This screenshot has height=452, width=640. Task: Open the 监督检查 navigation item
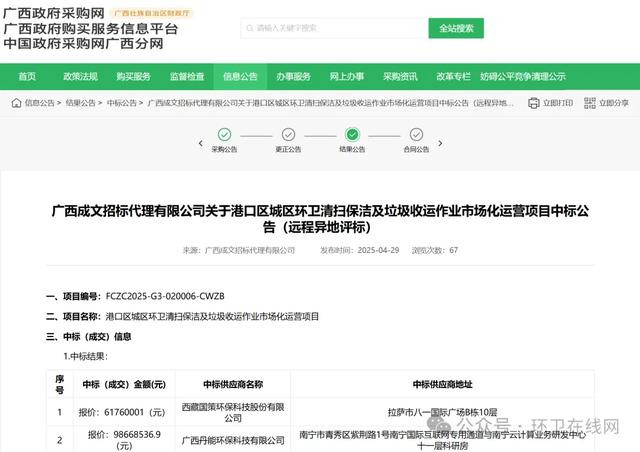pos(187,76)
